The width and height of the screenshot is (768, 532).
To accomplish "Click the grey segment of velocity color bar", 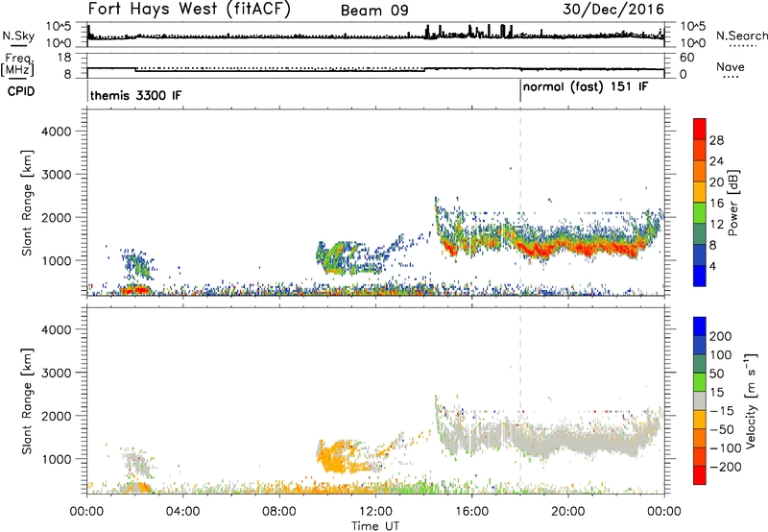I will point(700,400).
